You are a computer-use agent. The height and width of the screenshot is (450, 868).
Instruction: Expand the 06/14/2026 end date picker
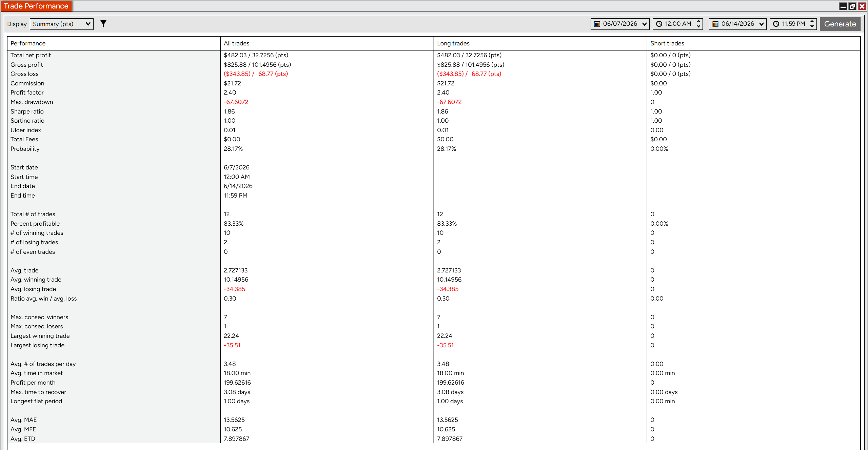(x=762, y=24)
